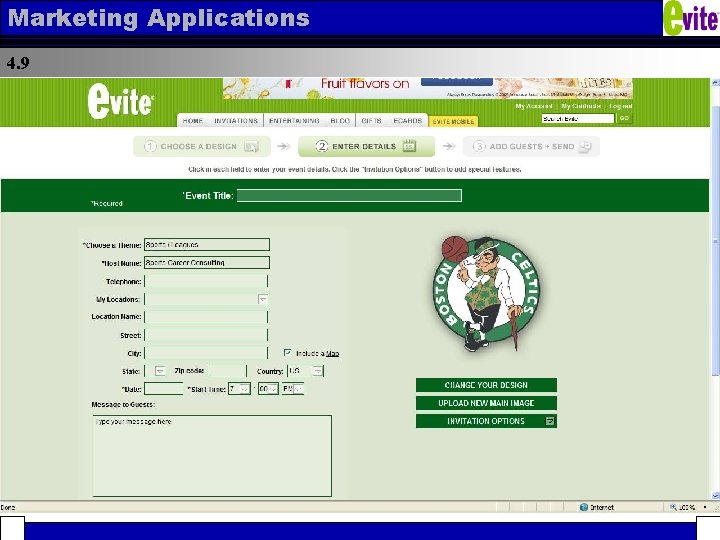Open the Home tab
Viewport: 720px width, 540px height.
[x=193, y=120]
